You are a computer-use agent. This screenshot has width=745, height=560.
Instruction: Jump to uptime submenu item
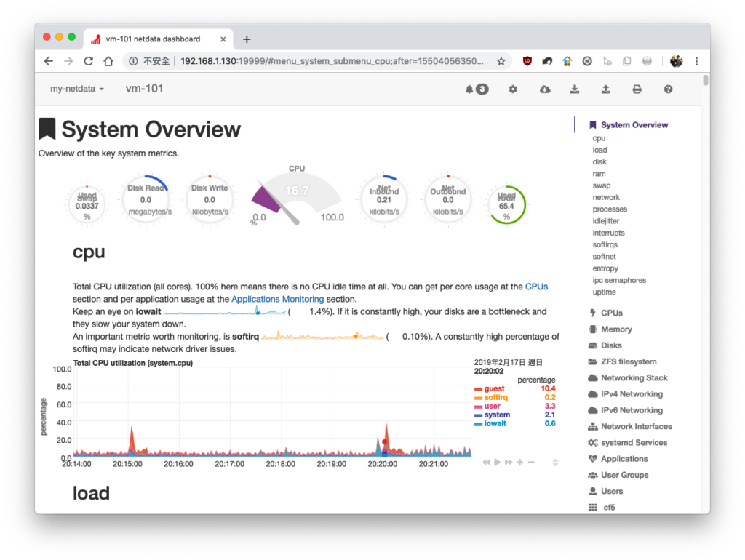(x=604, y=292)
